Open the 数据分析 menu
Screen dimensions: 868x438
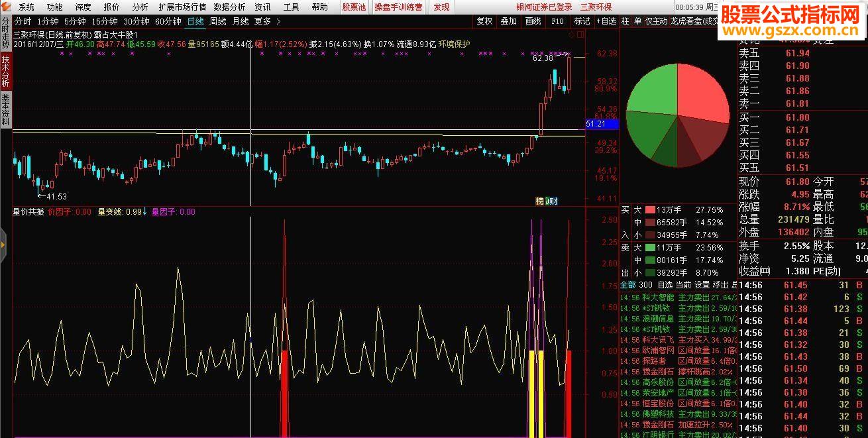point(229,7)
